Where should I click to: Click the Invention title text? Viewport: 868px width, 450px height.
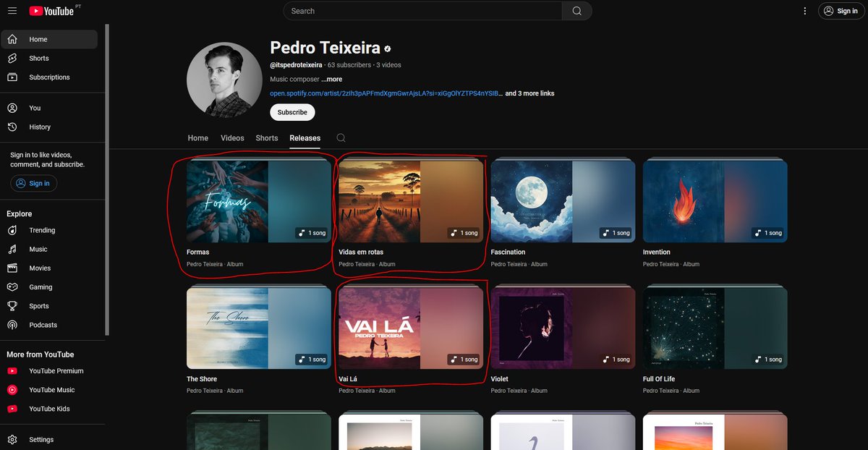[x=656, y=252]
